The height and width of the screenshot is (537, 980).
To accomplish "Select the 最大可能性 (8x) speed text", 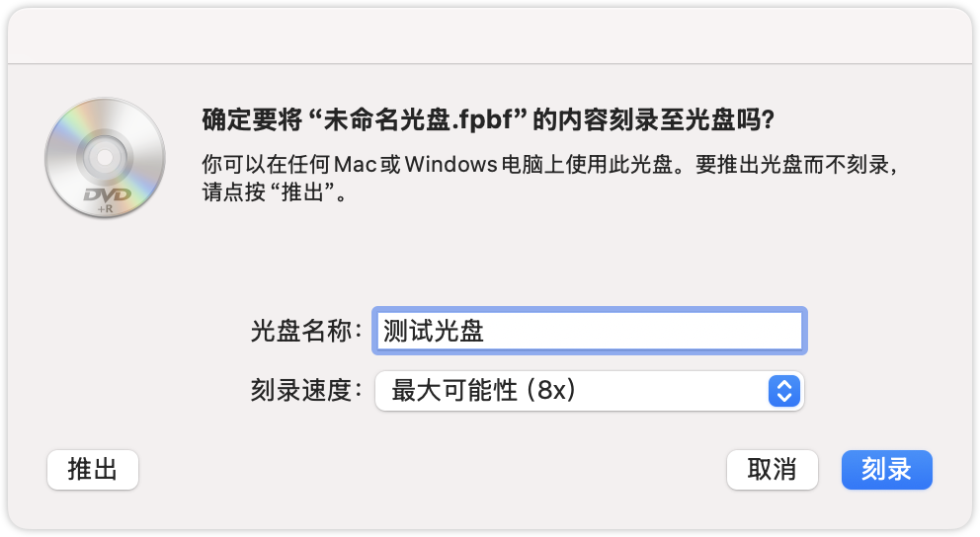I will (484, 390).
